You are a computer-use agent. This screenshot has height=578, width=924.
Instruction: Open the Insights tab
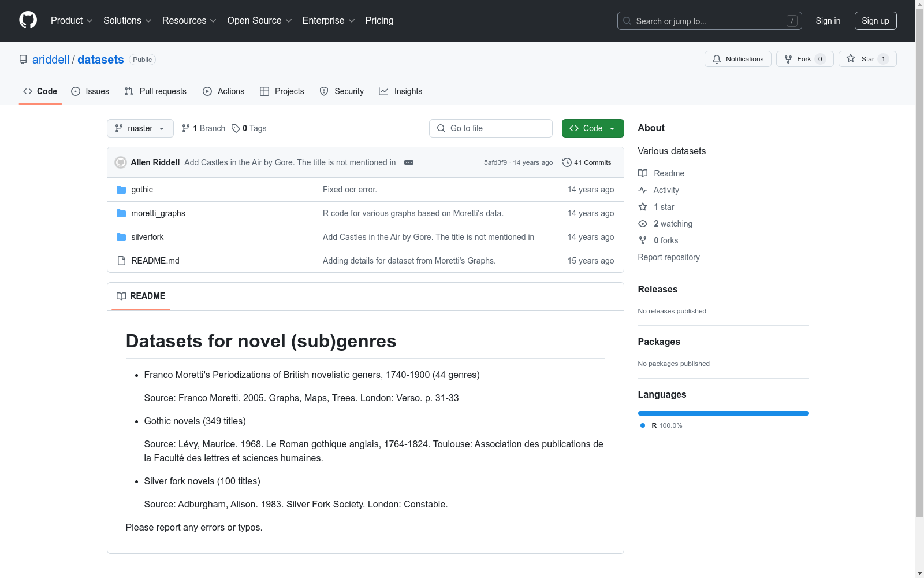click(x=400, y=91)
